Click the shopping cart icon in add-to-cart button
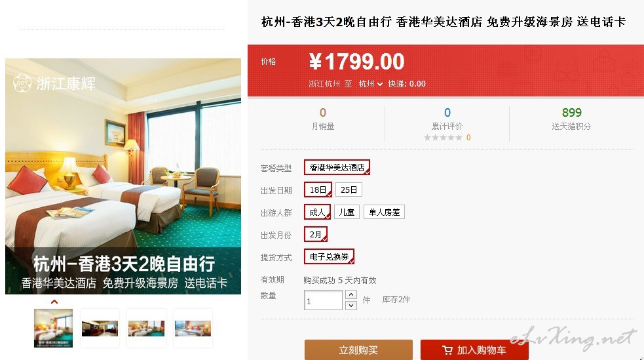 447,350
